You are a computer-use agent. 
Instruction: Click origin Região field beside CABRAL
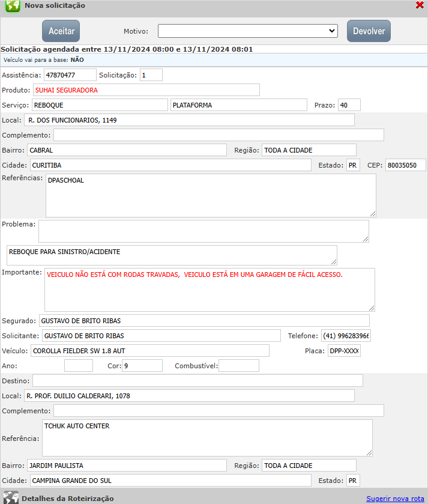tap(309, 150)
